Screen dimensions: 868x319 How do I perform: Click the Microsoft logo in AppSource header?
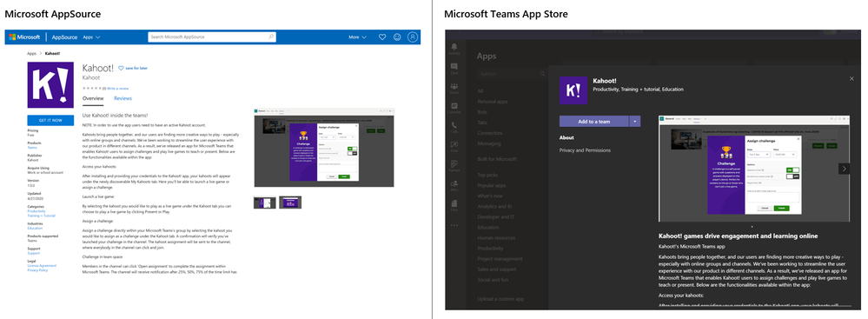(x=24, y=37)
